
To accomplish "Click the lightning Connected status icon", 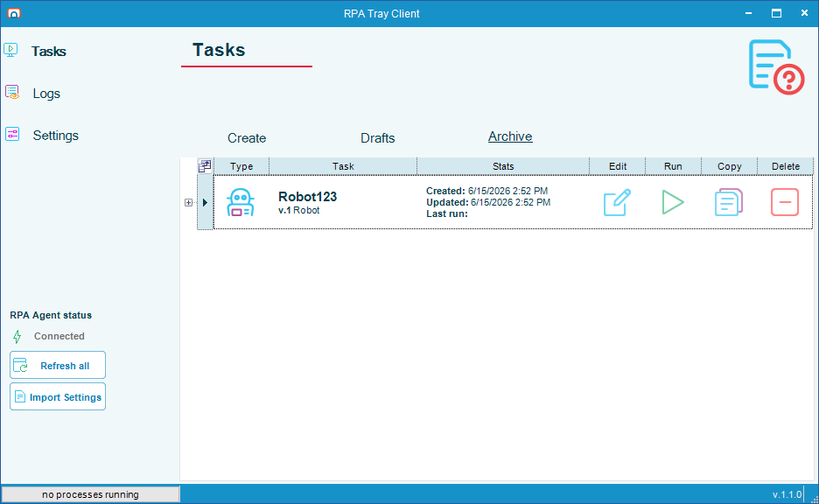I will coord(17,336).
